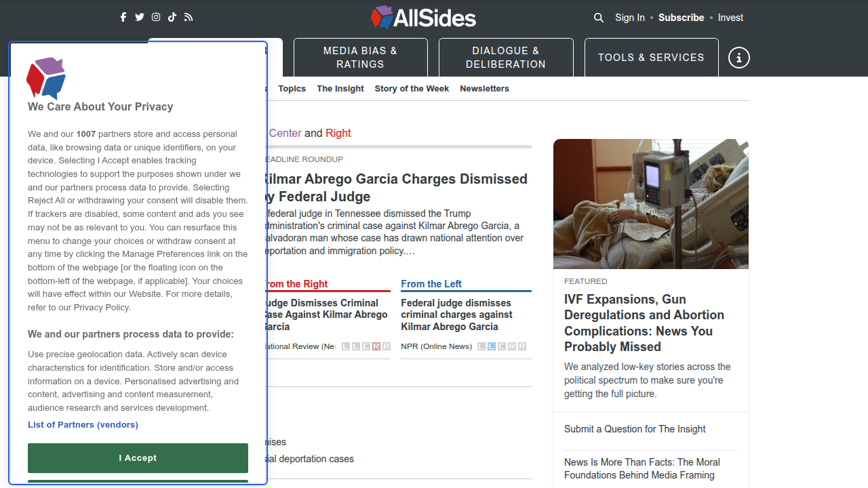Click We Care About Your Privacy heading
Screen dimensions: 868x488
[x=100, y=106]
